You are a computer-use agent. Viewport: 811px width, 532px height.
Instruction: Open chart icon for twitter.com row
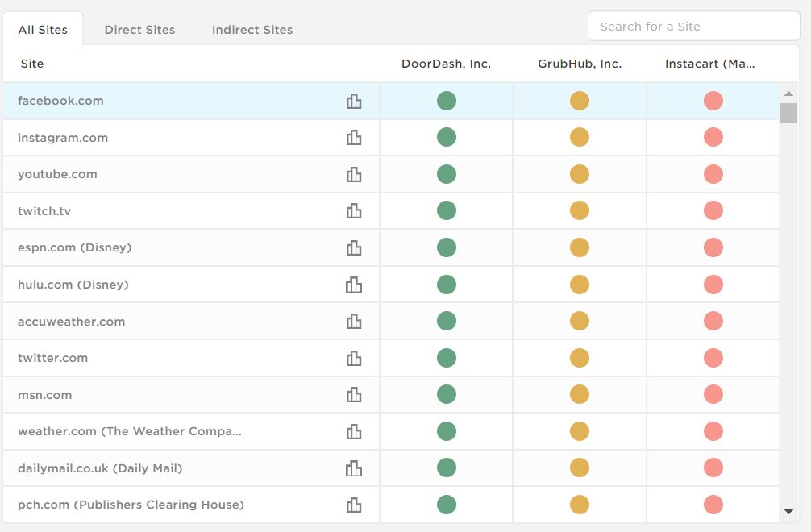click(x=354, y=358)
